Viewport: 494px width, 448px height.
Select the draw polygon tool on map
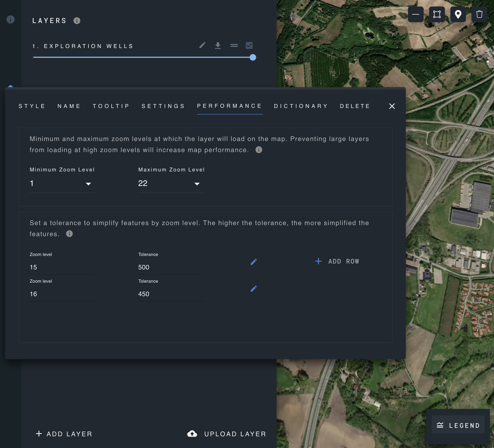coord(437,15)
